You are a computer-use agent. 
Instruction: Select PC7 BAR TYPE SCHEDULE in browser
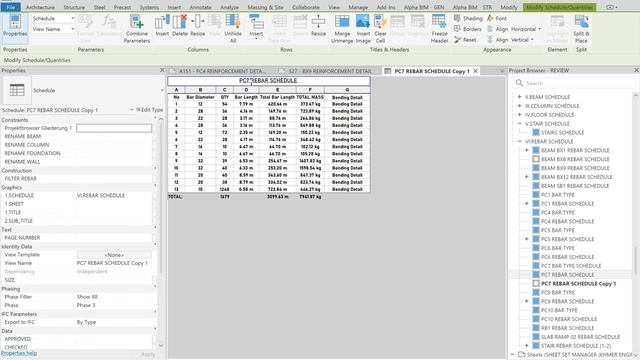click(571, 266)
